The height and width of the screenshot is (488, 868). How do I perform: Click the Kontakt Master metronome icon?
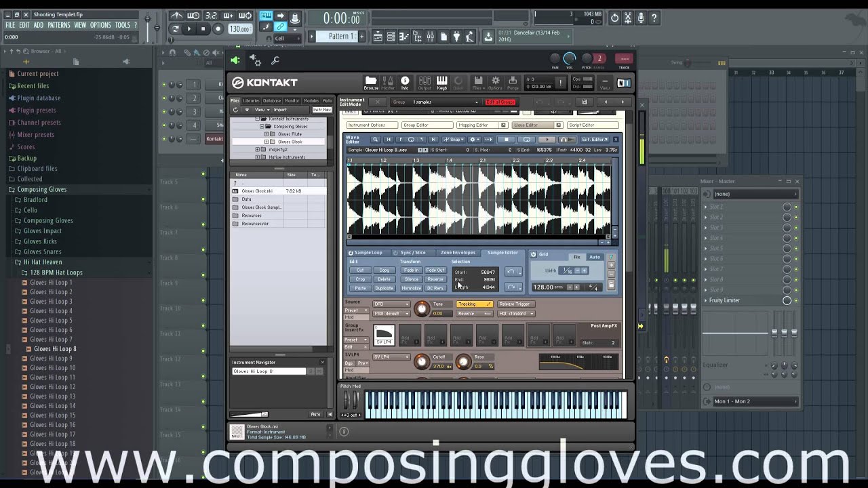coord(388,83)
